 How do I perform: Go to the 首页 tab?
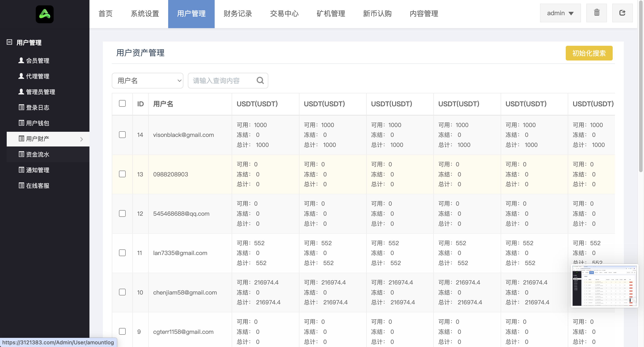[x=105, y=14]
